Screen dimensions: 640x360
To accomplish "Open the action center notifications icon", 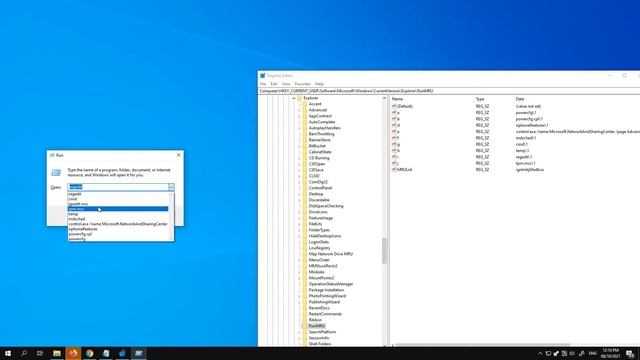I will click(630, 353).
